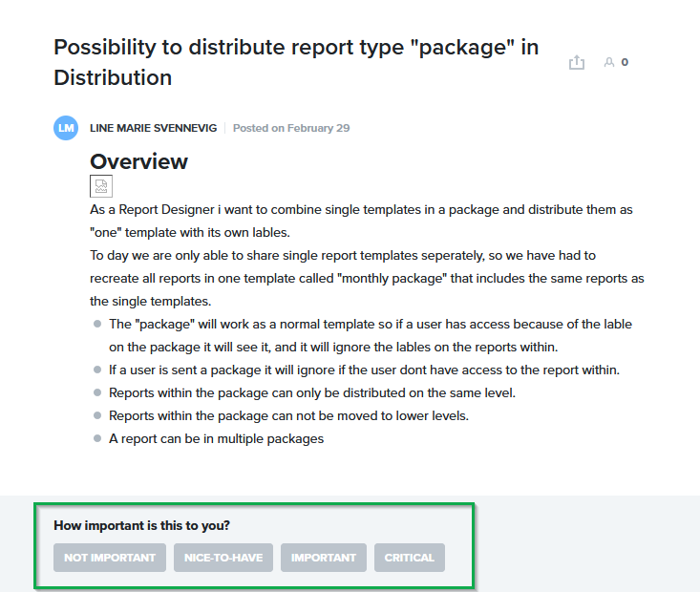The image size is (700, 592).
Task: Click the Overview heading
Action: click(138, 161)
